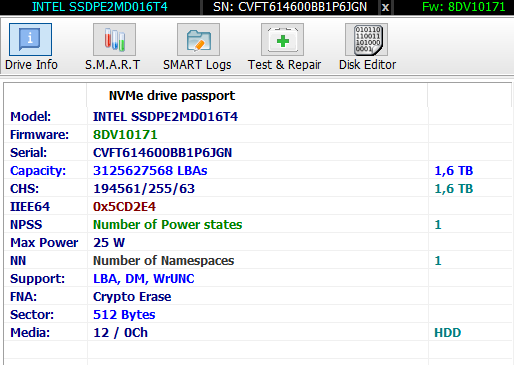Viewport: 514px width, 365px height.
Task: Click the Serial: row label
Action: pyautogui.click(x=28, y=153)
